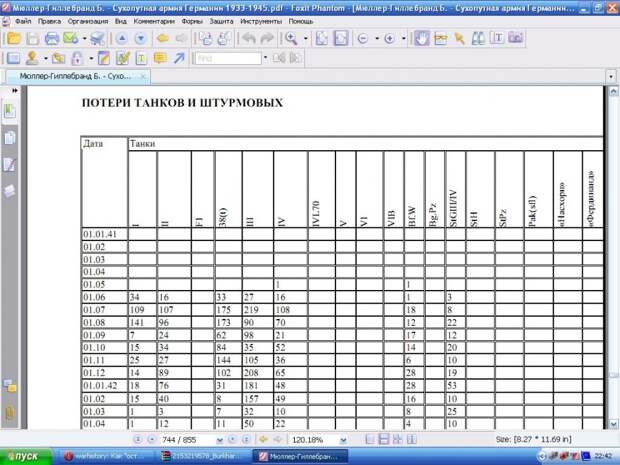
Task: Select the Typewriter T tool
Action: click(141, 59)
